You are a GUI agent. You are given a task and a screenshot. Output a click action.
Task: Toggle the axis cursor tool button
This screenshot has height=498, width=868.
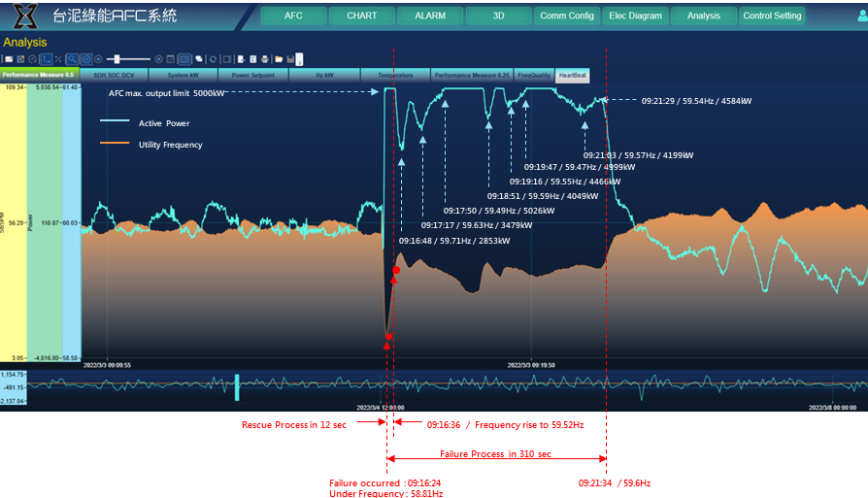[x=46, y=59]
